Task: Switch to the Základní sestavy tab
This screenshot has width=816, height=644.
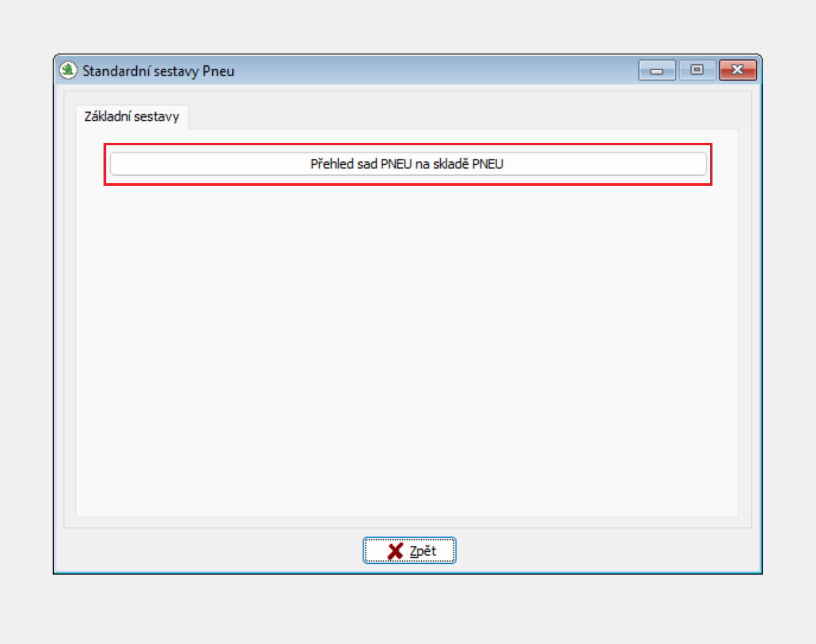Action: point(132,117)
